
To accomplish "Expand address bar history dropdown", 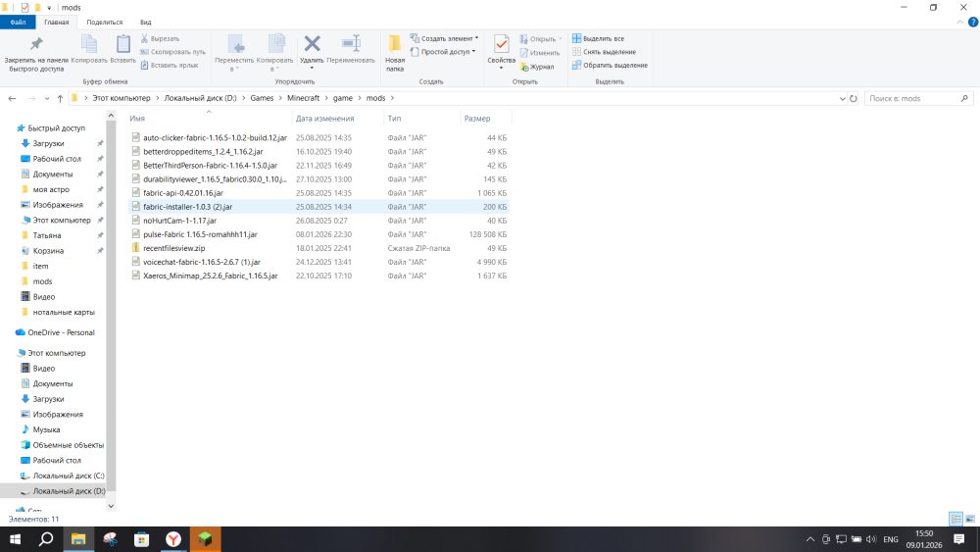I will click(842, 98).
